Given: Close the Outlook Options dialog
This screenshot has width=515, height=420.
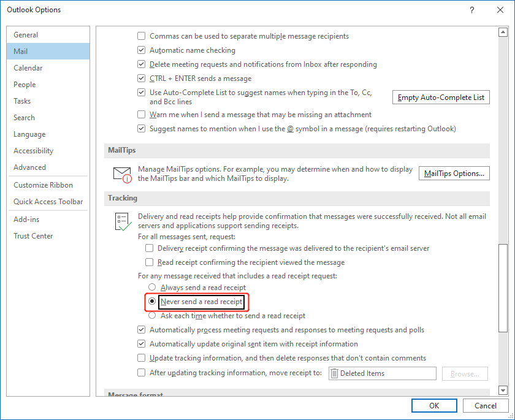Looking at the screenshot, I should point(500,10).
